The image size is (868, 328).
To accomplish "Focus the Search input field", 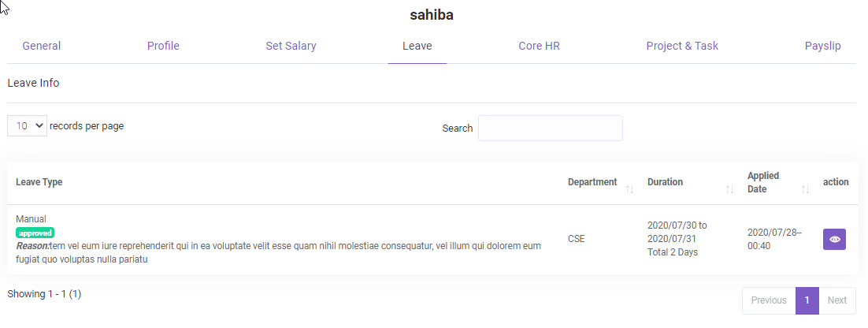I will pos(550,128).
